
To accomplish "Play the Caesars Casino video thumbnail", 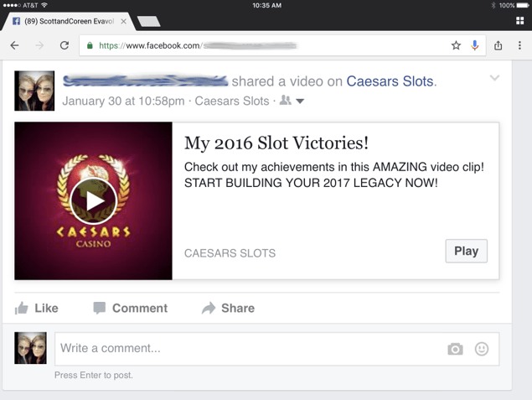I will [93, 201].
